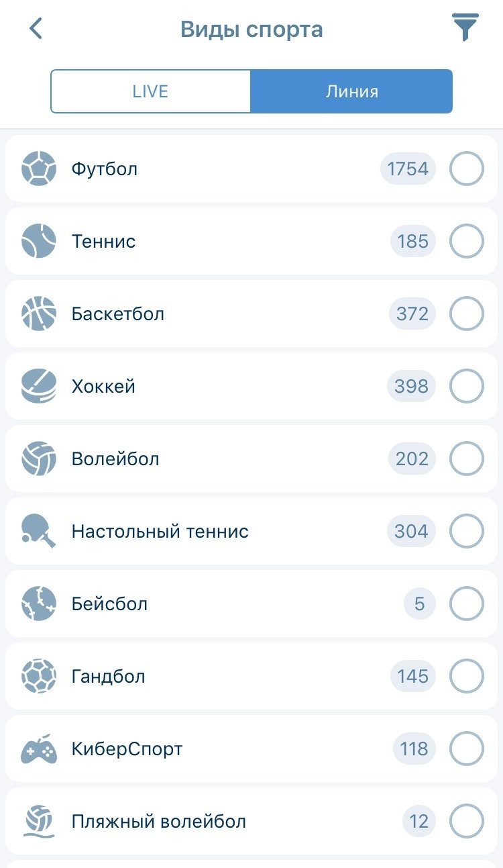This screenshot has height=868, width=503.
Task: Switch to the Линия tab
Action: tap(351, 91)
